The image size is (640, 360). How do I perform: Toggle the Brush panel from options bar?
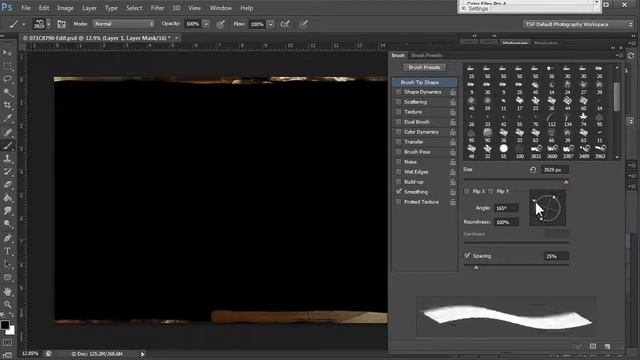pyautogui.click(x=61, y=24)
